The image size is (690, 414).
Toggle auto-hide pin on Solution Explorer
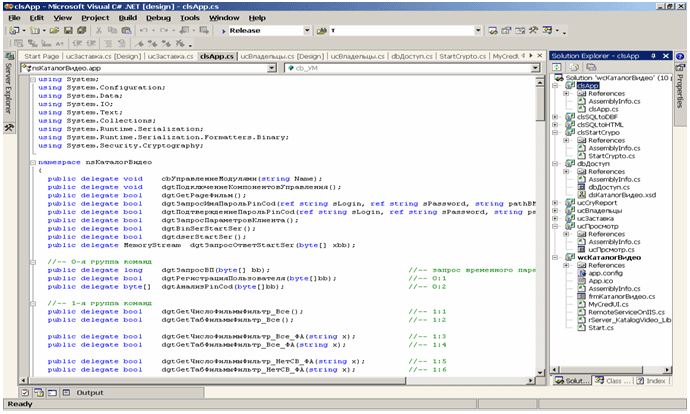click(653, 56)
